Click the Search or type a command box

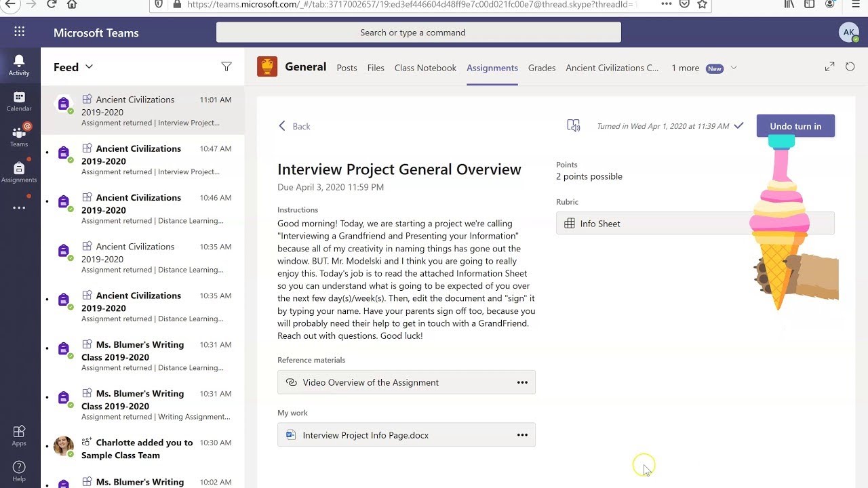pos(418,33)
